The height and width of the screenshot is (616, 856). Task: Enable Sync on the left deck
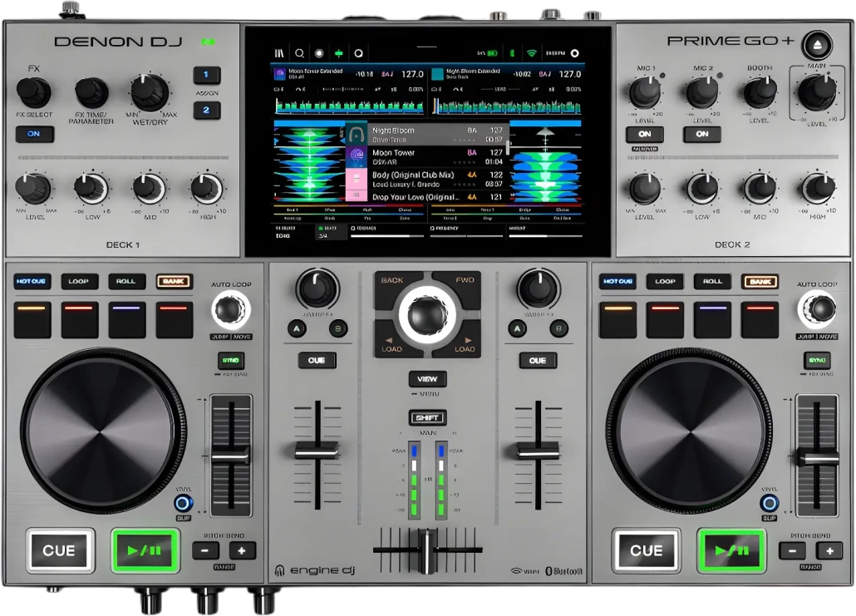pyautogui.click(x=230, y=360)
